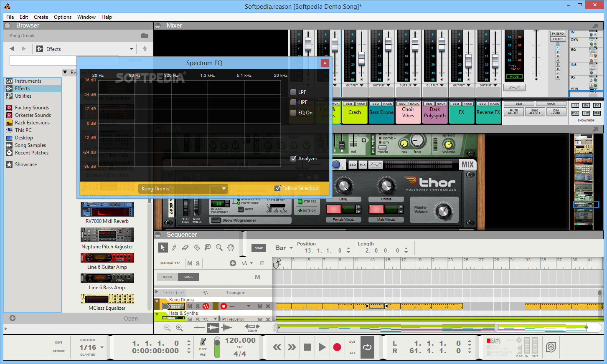Switch to SONG mode
Viewport: 607px width, 364px height.
188,277
